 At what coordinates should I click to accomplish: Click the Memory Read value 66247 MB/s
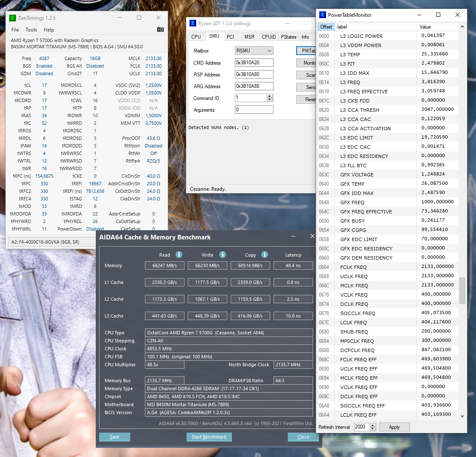pos(165,265)
